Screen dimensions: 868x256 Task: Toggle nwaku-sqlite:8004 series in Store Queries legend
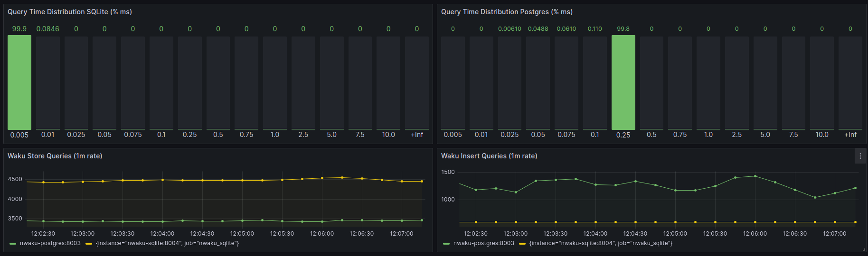(x=167, y=243)
